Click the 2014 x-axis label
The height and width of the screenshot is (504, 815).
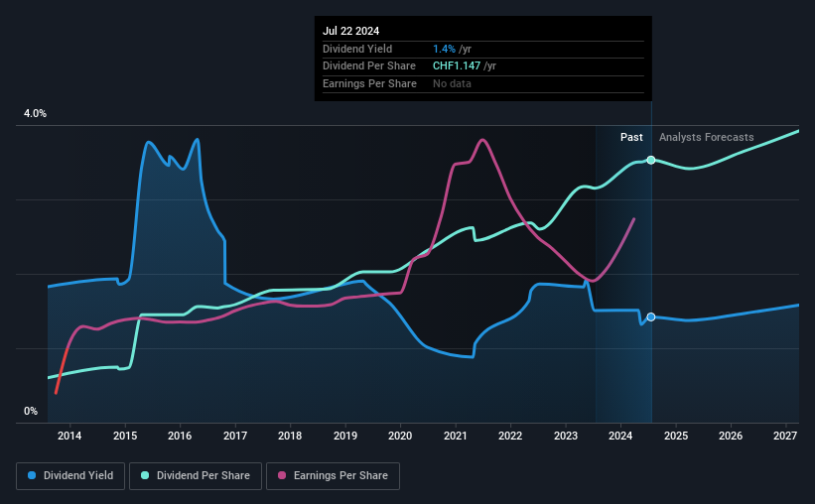point(69,436)
